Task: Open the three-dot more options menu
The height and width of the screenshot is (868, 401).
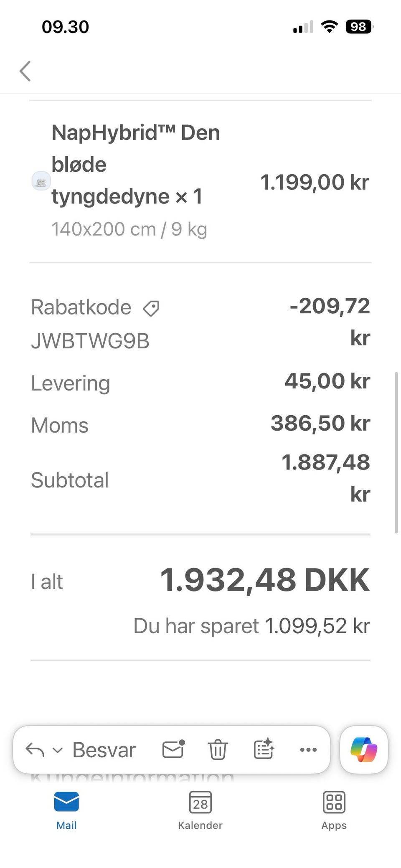Action: point(308,750)
